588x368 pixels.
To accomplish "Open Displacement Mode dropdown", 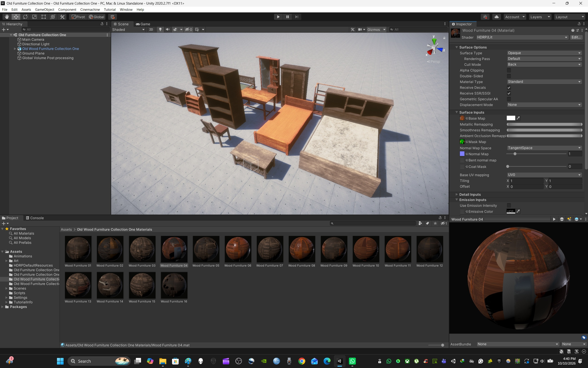I will 544,105.
